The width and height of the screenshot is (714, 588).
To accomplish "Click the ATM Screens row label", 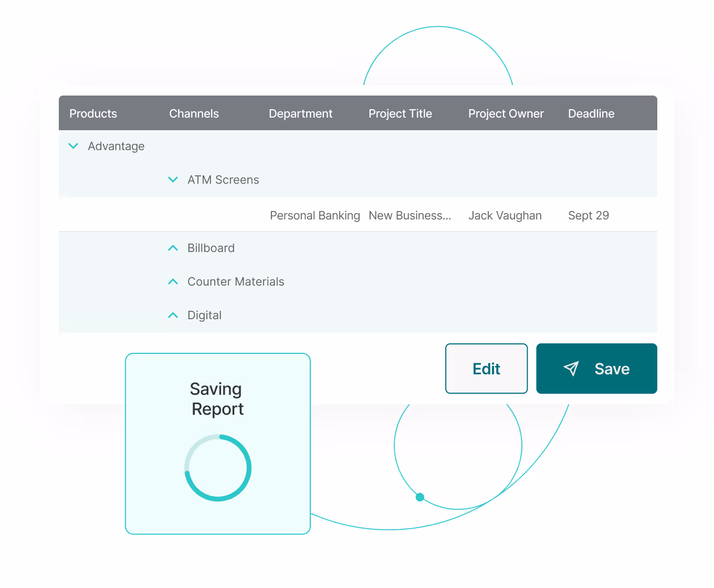I will [x=223, y=180].
